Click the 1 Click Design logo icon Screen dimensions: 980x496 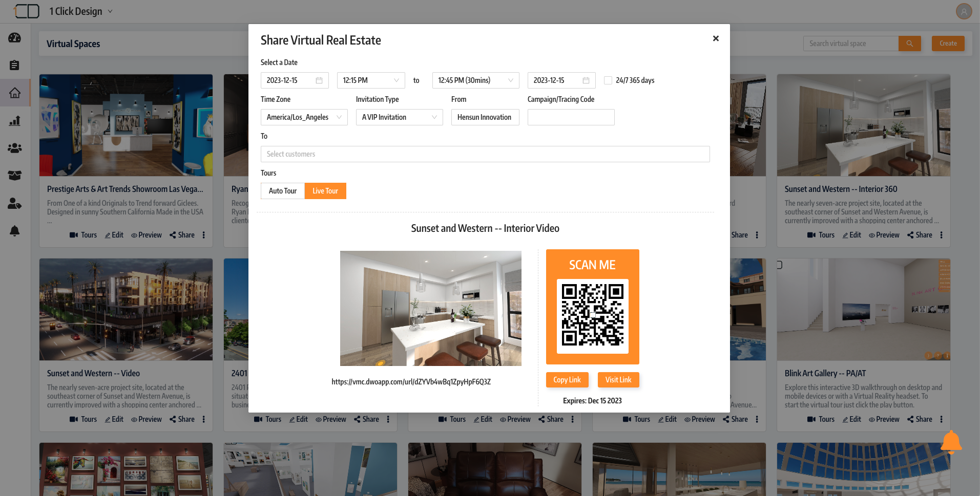click(27, 11)
